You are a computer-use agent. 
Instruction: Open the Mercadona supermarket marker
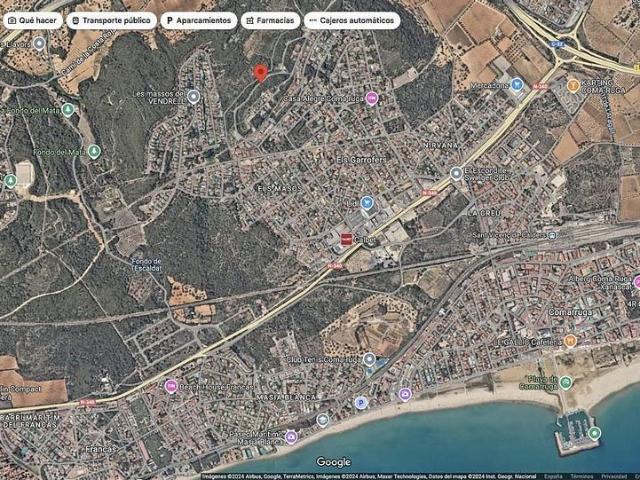[x=517, y=85]
